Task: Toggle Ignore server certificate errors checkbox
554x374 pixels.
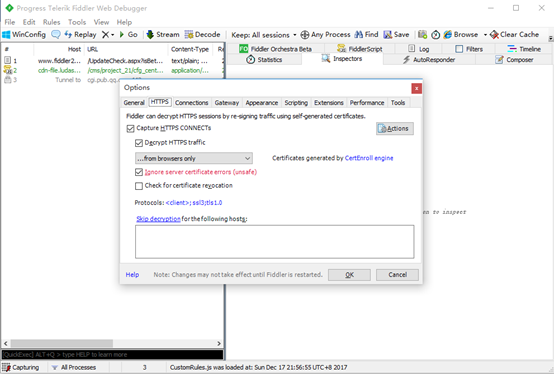Action: (139, 172)
